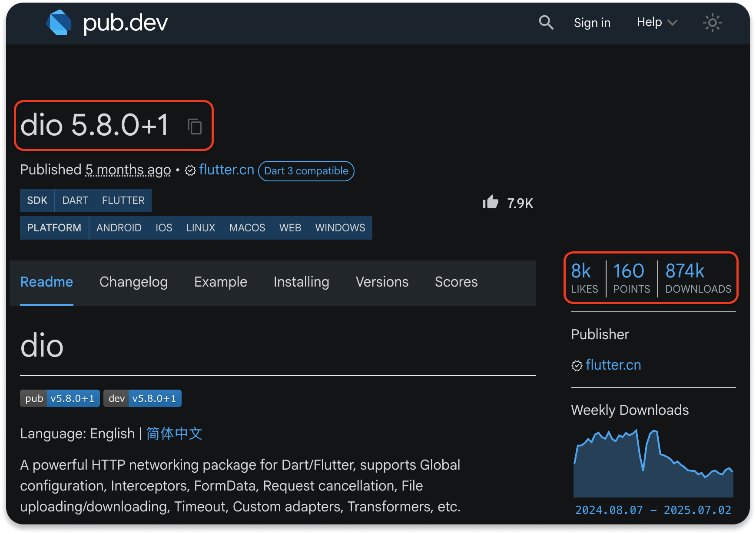Expand the Help dropdown menu
The width and height of the screenshot is (756, 534).
tap(657, 23)
